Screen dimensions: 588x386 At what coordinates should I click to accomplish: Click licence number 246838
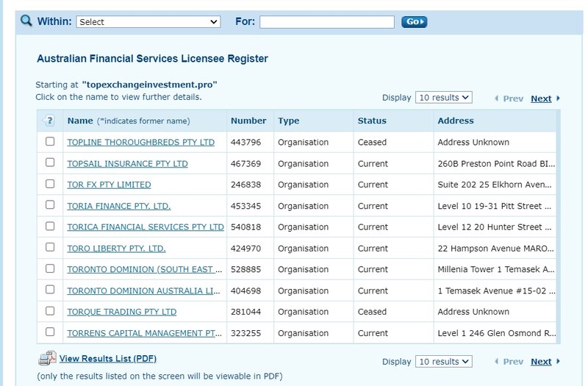coord(245,185)
